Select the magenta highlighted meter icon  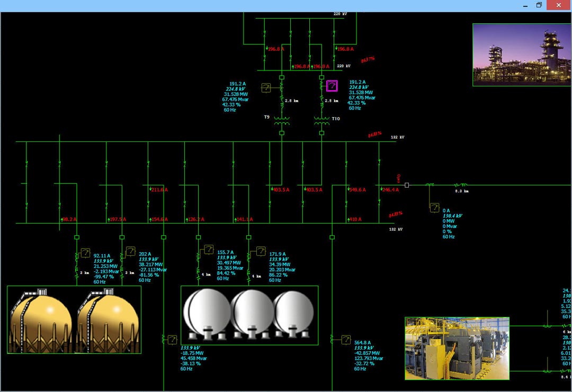(331, 85)
